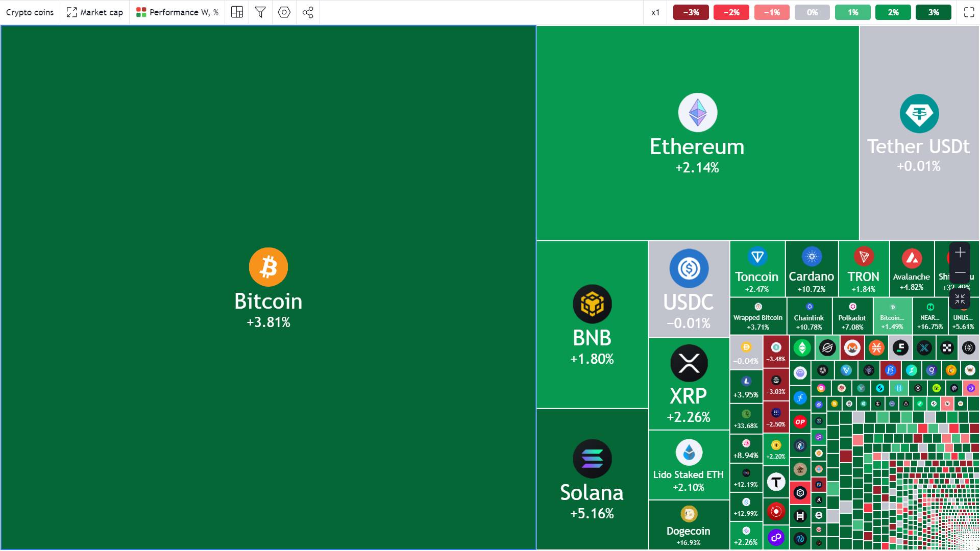Viewport: 980px width, 551px height.
Task: Toggle fullscreen mode icon
Action: [969, 12]
